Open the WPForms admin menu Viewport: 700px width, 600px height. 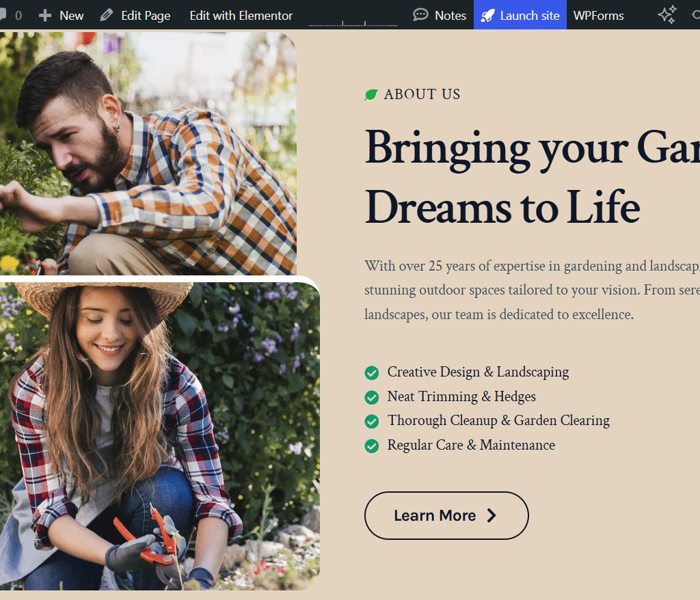[x=598, y=16]
